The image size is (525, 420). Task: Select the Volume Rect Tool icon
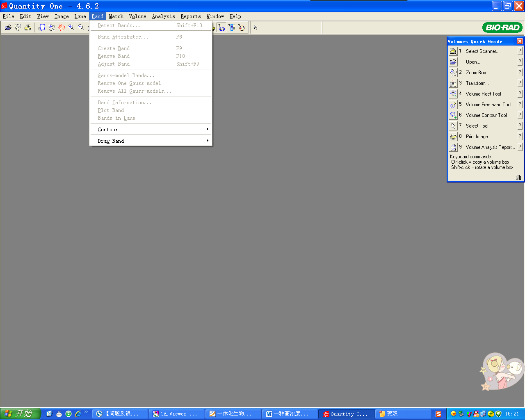[453, 94]
